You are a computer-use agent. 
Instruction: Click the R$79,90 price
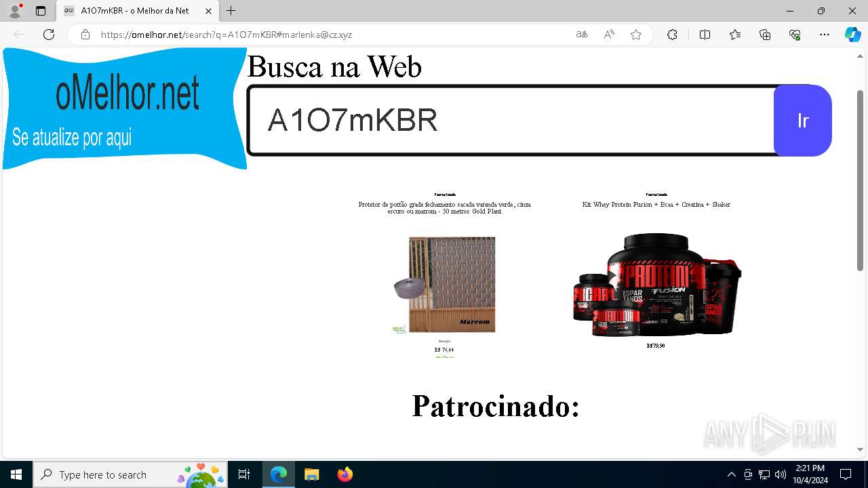656,346
